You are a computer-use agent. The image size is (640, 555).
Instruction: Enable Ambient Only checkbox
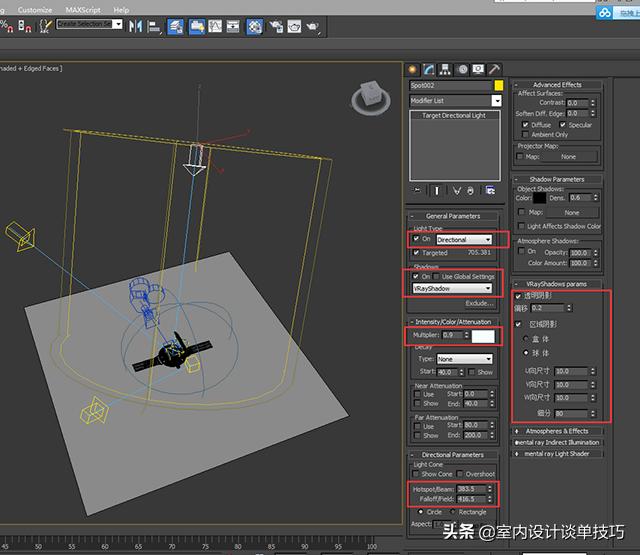[x=525, y=134]
